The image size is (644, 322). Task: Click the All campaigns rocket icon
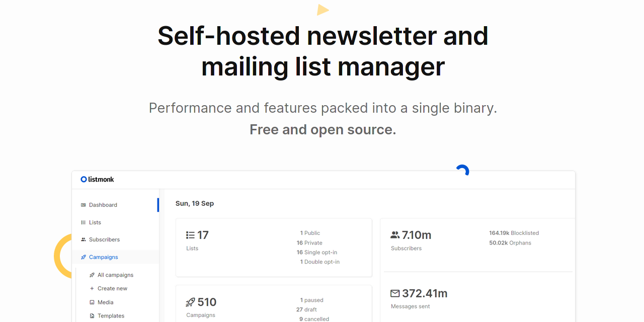(x=92, y=275)
